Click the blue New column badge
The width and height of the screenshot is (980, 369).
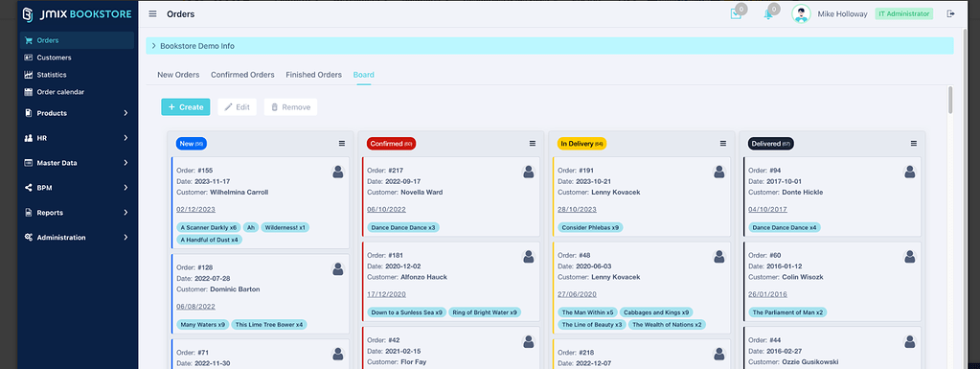pyautogui.click(x=192, y=143)
